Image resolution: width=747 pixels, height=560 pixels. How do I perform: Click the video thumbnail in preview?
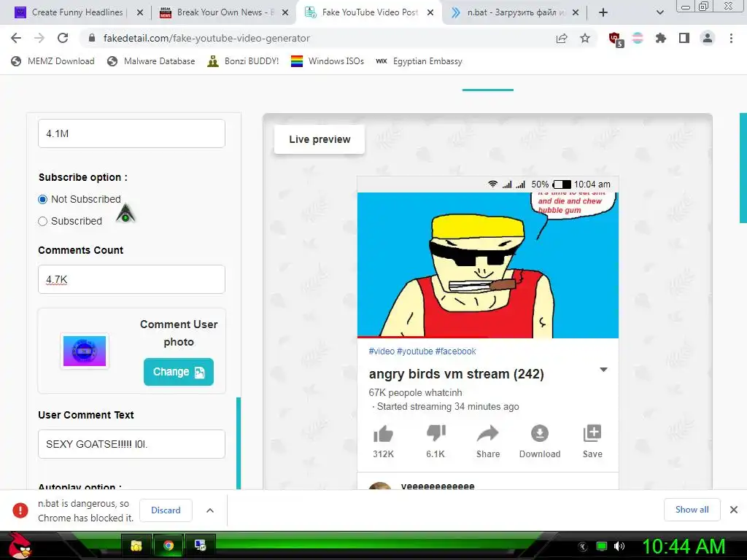coord(488,265)
